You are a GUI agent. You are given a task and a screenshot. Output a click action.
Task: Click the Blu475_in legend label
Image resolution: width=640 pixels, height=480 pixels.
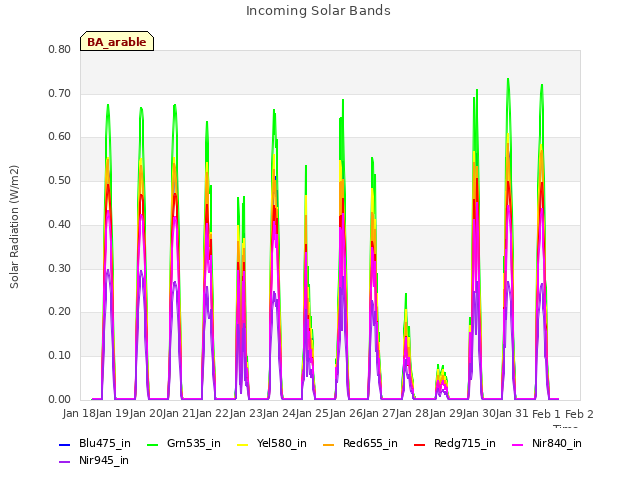105,443
